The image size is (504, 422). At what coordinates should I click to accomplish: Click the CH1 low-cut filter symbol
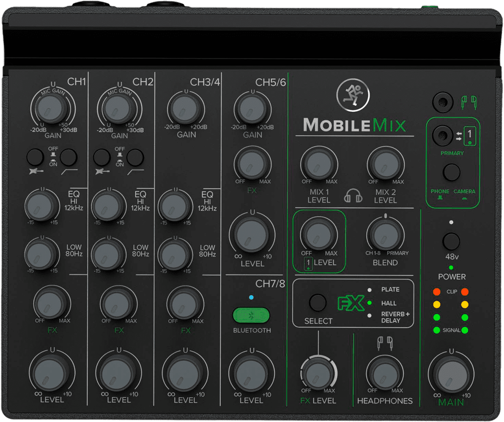pyautogui.click(x=68, y=172)
